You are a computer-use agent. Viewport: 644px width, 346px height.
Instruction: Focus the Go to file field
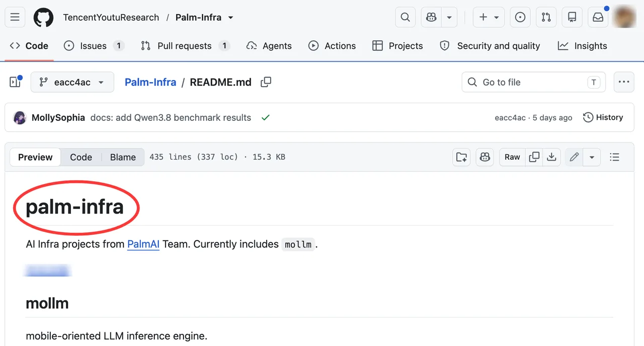click(x=534, y=82)
